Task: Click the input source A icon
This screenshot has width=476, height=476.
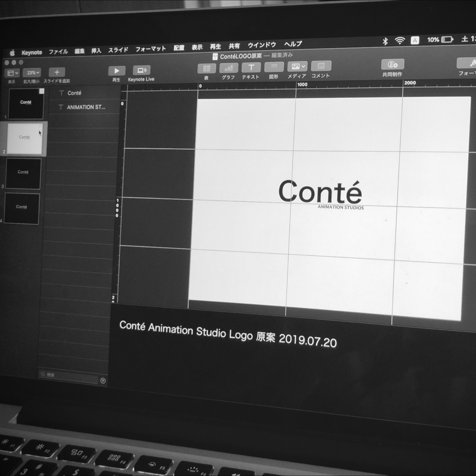Action: point(415,40)
